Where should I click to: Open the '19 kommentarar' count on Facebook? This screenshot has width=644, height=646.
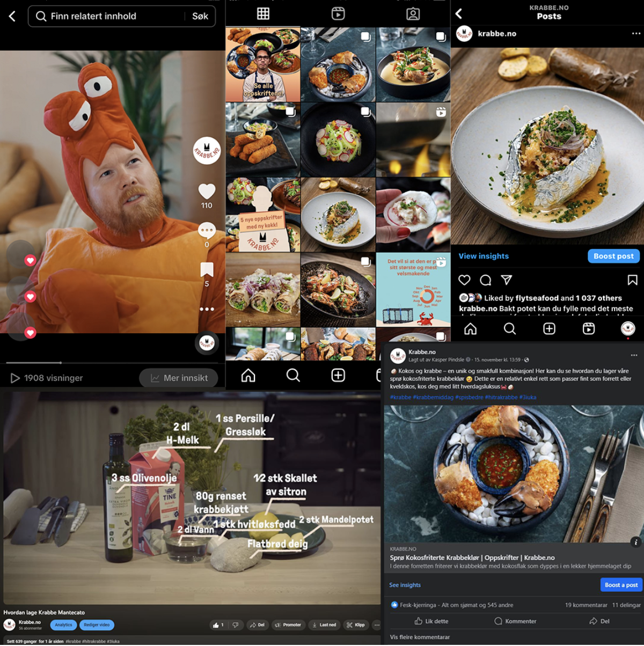pos(586,605)
